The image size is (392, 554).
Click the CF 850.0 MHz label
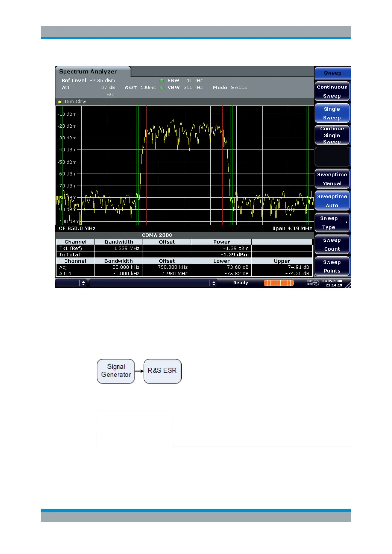pos(77,228)
